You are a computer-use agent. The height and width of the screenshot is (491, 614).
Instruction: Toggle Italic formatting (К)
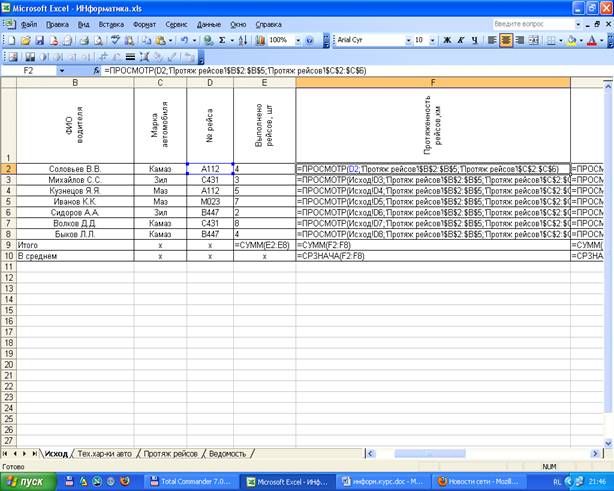[460, 41]
